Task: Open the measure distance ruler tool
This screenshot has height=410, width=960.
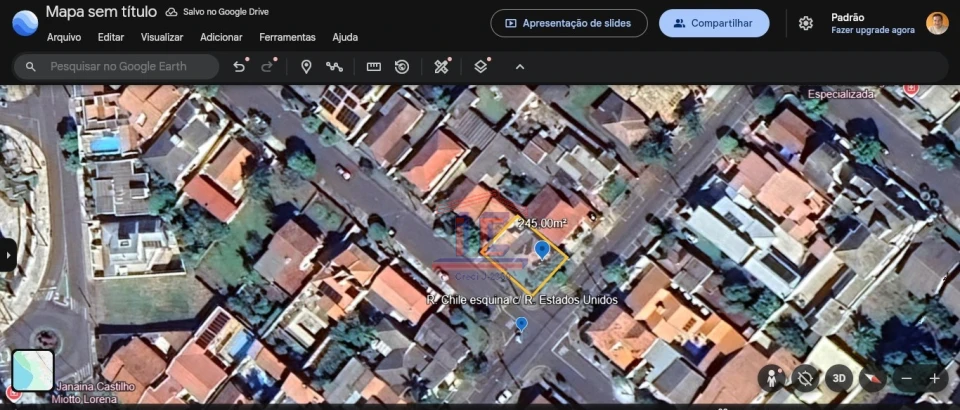Action: (374, 67)
